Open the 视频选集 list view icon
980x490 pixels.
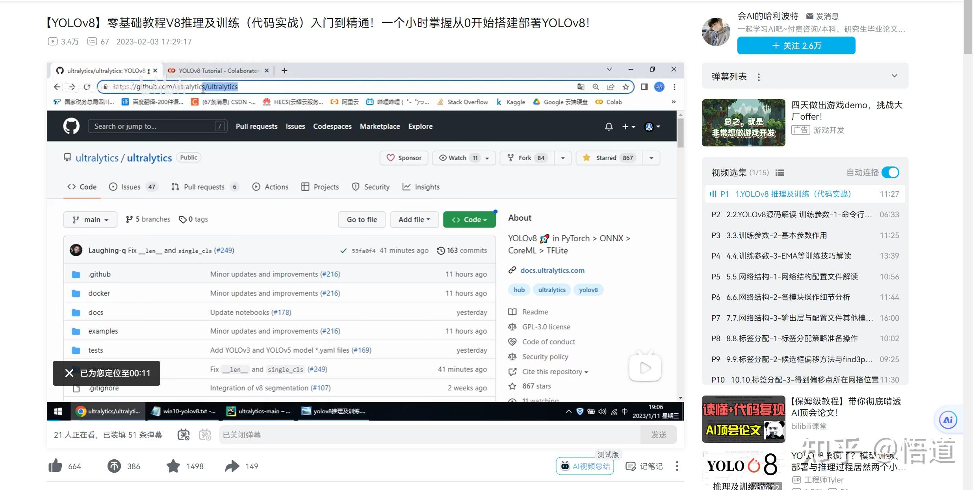coord(780,172)
